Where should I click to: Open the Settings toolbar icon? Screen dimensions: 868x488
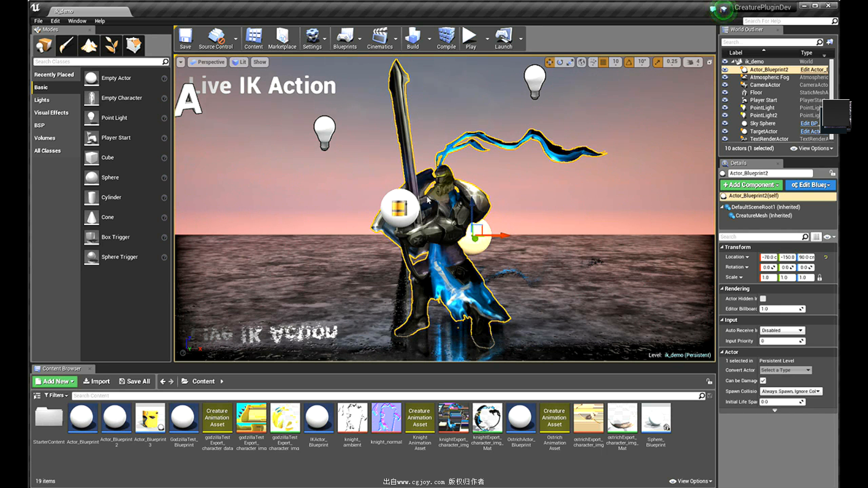point(312,38)
